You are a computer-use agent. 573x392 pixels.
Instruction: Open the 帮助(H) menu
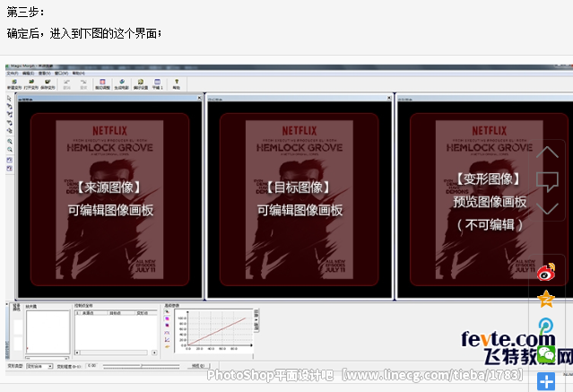[x=78, y=74]
